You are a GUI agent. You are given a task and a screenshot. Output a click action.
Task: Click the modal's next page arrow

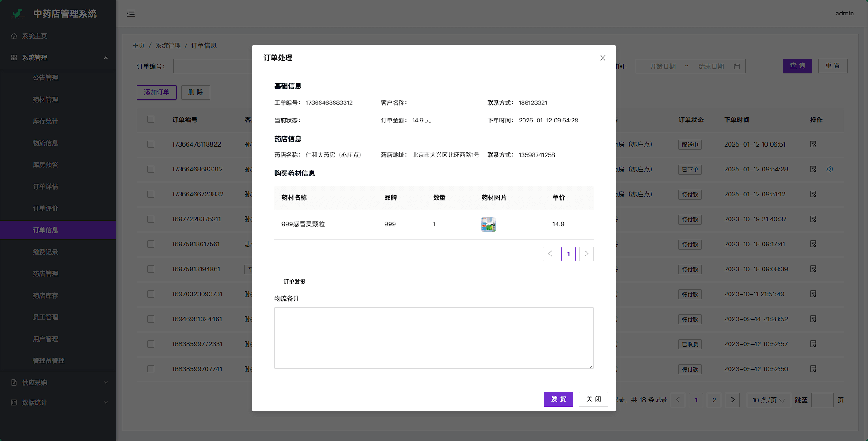586,254
